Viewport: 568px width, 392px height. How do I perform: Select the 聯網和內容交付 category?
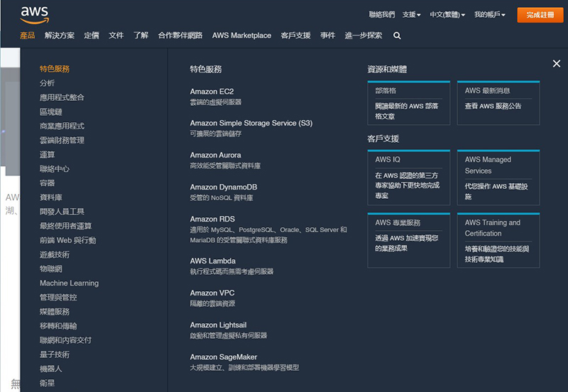(65, 340)
